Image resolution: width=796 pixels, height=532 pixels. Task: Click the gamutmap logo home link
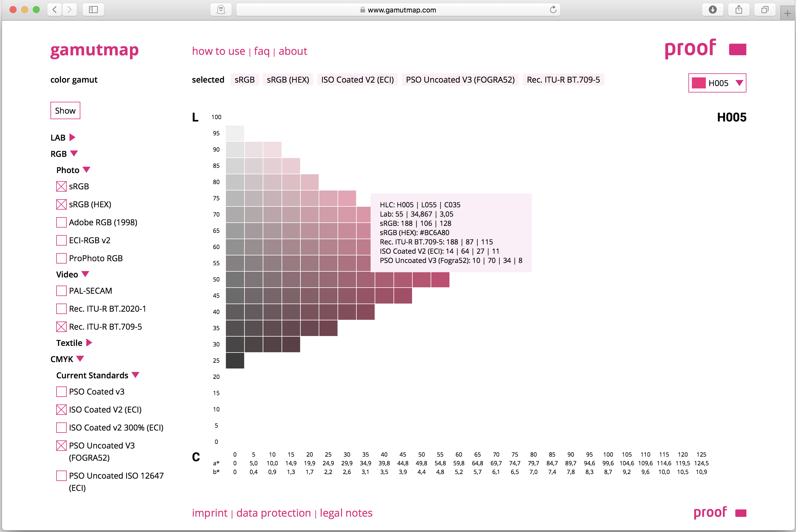pos(96,51)
